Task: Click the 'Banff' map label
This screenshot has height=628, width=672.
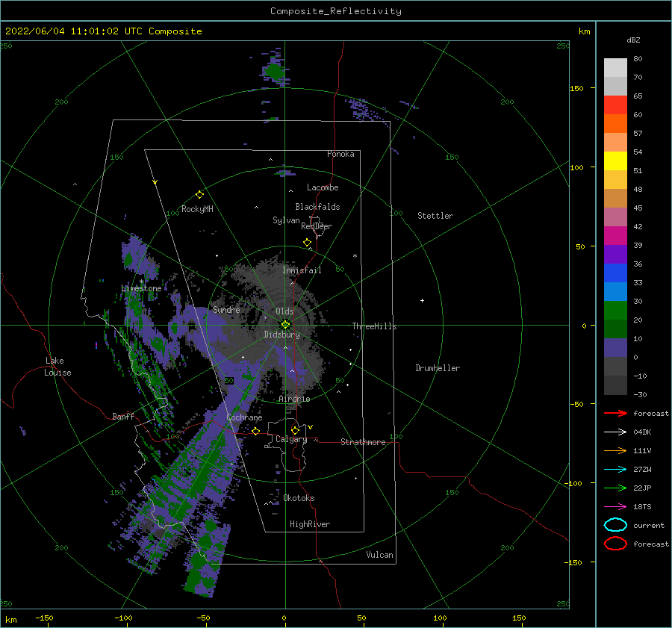Action: (123, 416)
